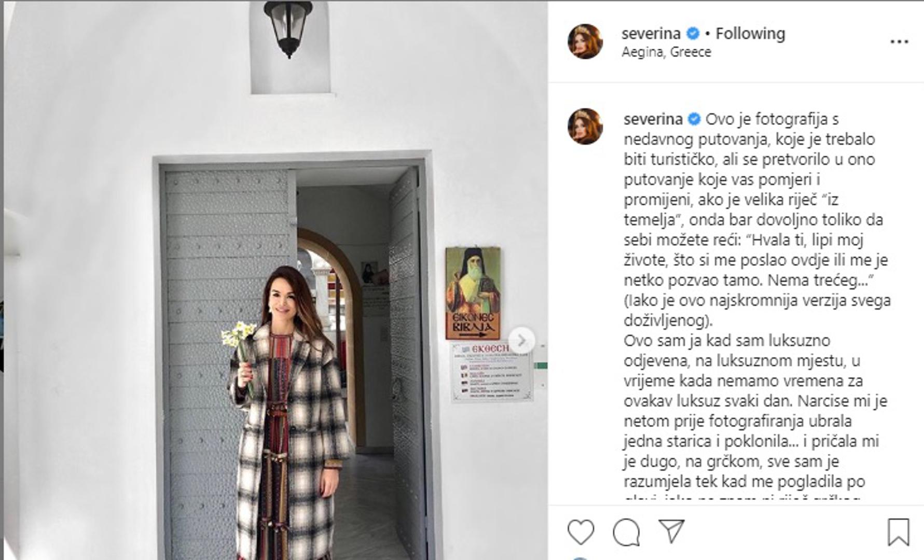Open severina username in the header
This screenshot has width=924, height=560.
(x=651, y=34)
